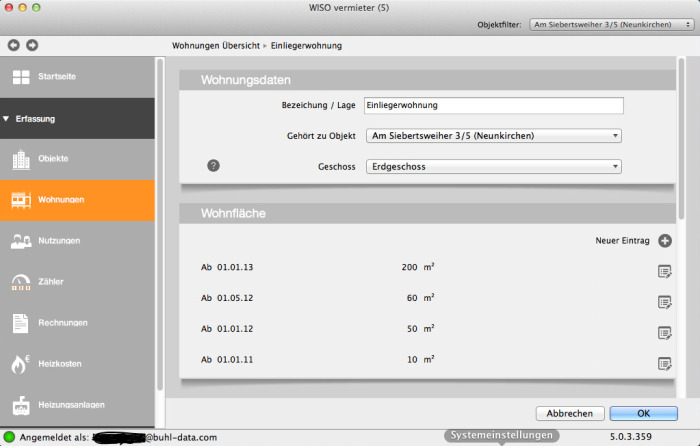Collapse the Erfassung section
Viewport: 700px width, 446px height.
click(x=77, y=119)
